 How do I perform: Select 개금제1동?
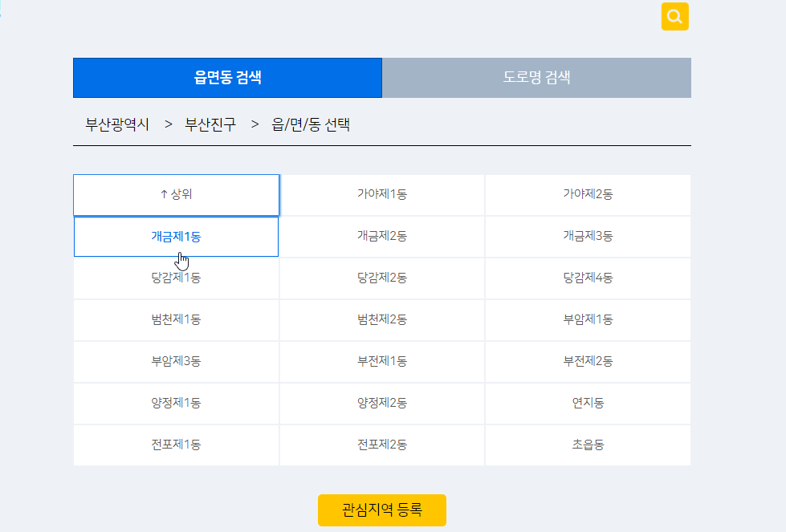point(176,237)
